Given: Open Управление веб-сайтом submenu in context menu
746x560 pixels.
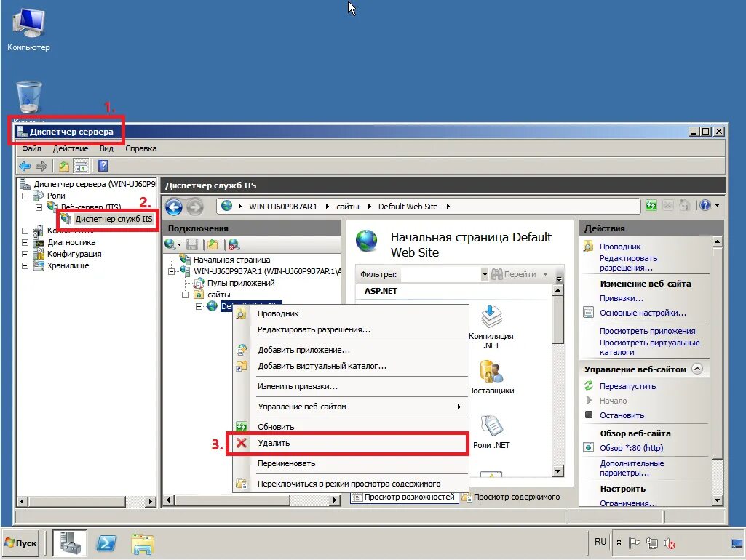Looking at the screenshot, I should [350, 407].
